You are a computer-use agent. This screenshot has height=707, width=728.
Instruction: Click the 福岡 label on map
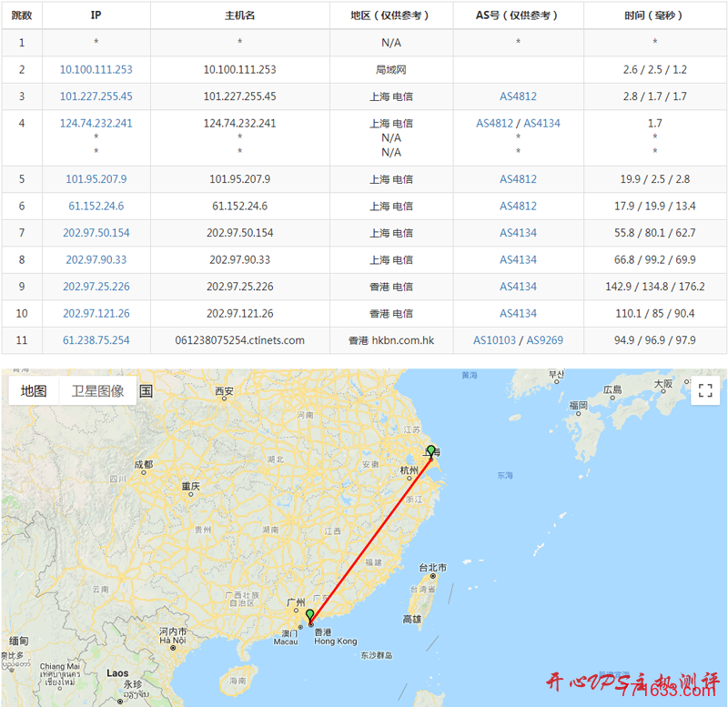tap(579, 405)
